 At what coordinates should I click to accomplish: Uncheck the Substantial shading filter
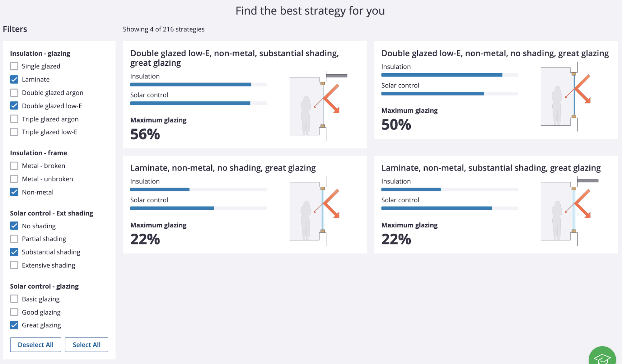[x=14, y=252]
